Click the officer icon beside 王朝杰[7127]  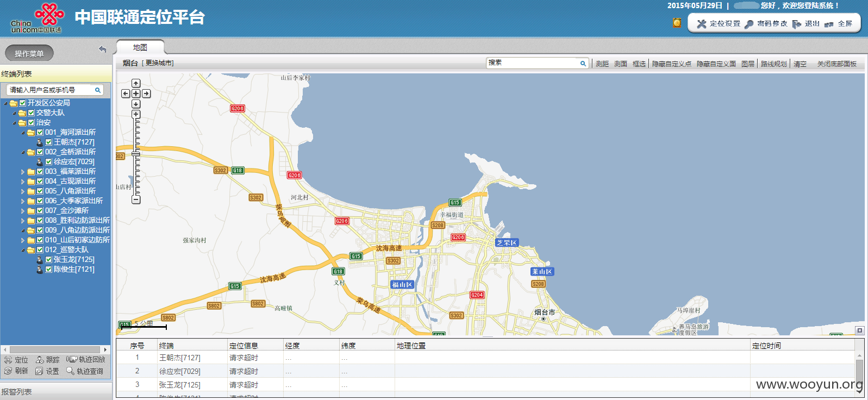(x=40, y=142)
